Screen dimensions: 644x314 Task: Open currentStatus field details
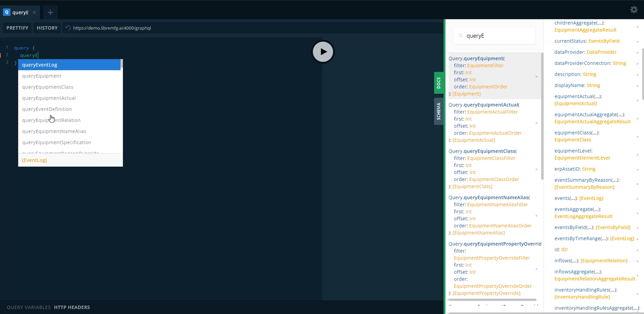click(594, 41)
